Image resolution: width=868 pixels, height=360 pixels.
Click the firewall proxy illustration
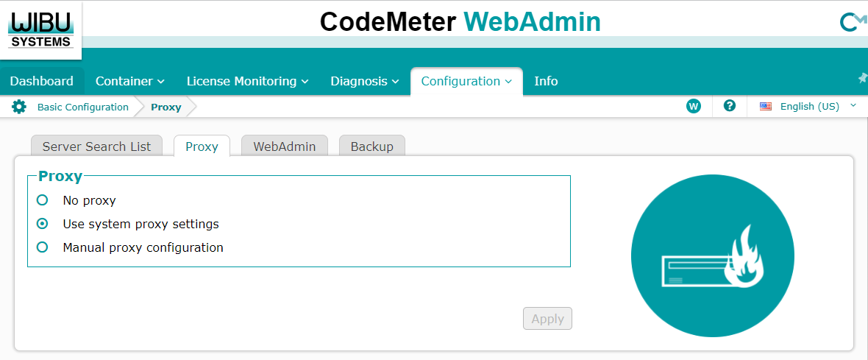coord(712,255)
